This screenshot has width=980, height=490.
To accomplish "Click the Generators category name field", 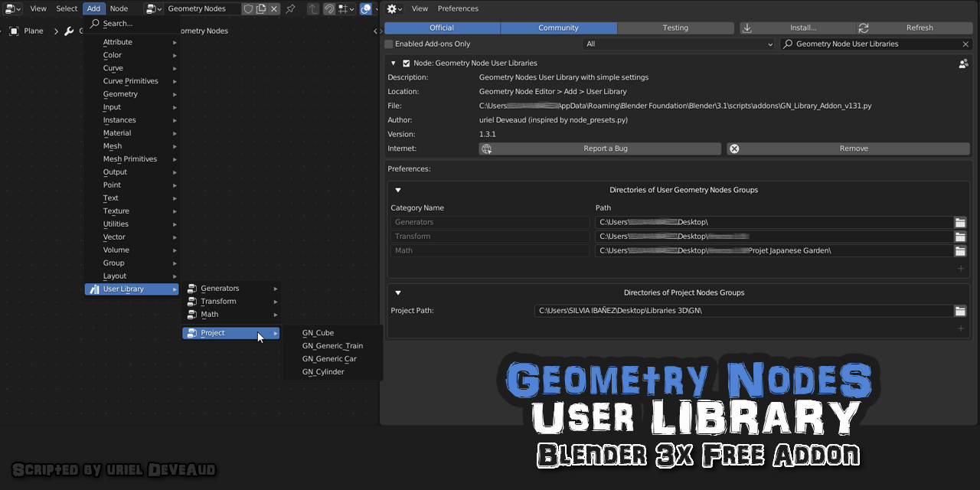I will click(x=490, y=222).
